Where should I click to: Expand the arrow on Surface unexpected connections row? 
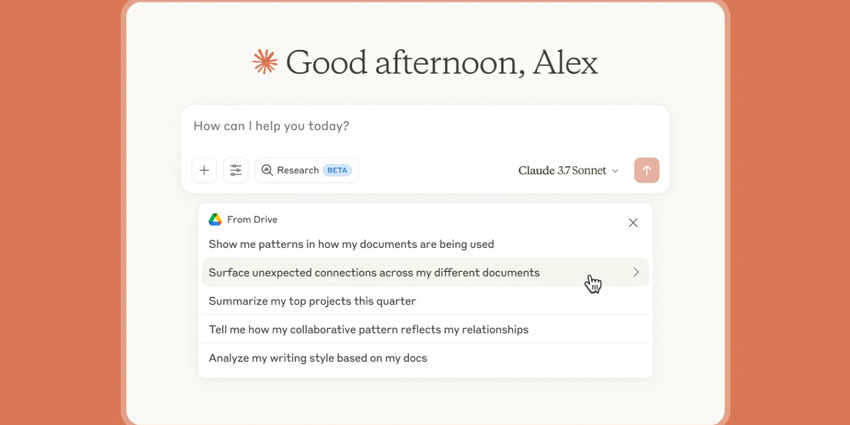click(636, 272)
